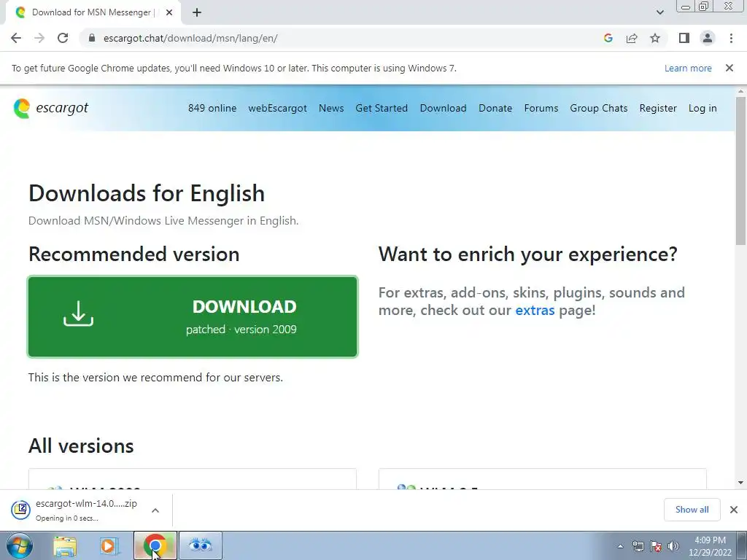Click the scrollbar down arrow
The width and height of the screenshot is (747, 560).
[x=741, y=483]
